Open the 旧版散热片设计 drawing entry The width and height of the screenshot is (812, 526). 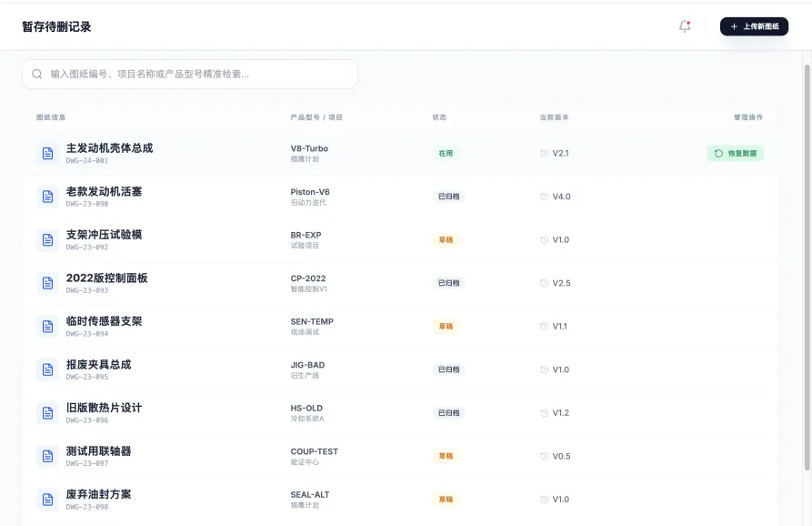(x=104, y=408)
